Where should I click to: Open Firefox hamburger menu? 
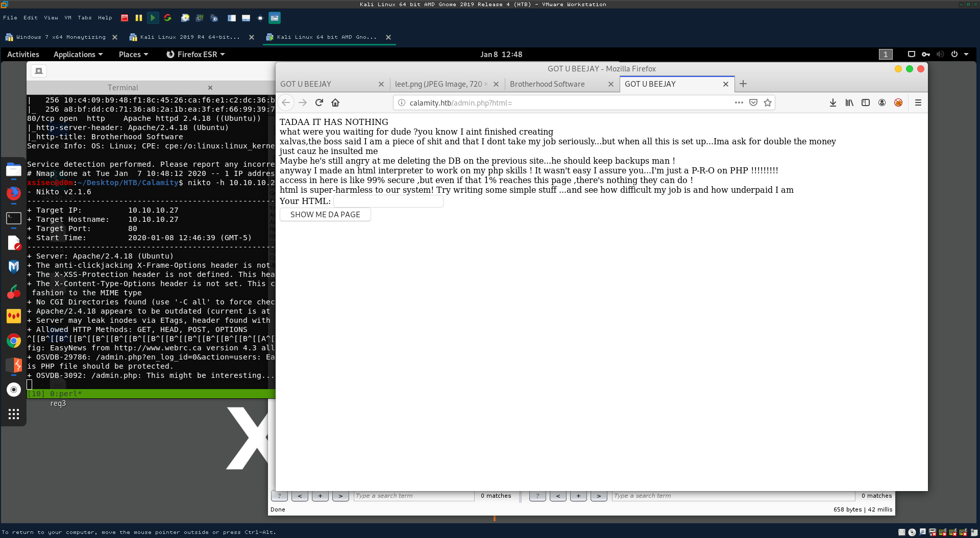pos(918,103)
